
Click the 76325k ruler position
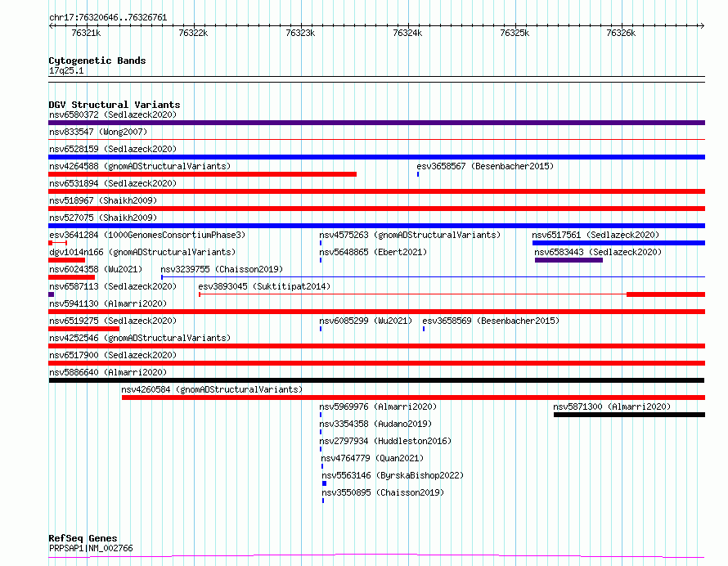515,33
